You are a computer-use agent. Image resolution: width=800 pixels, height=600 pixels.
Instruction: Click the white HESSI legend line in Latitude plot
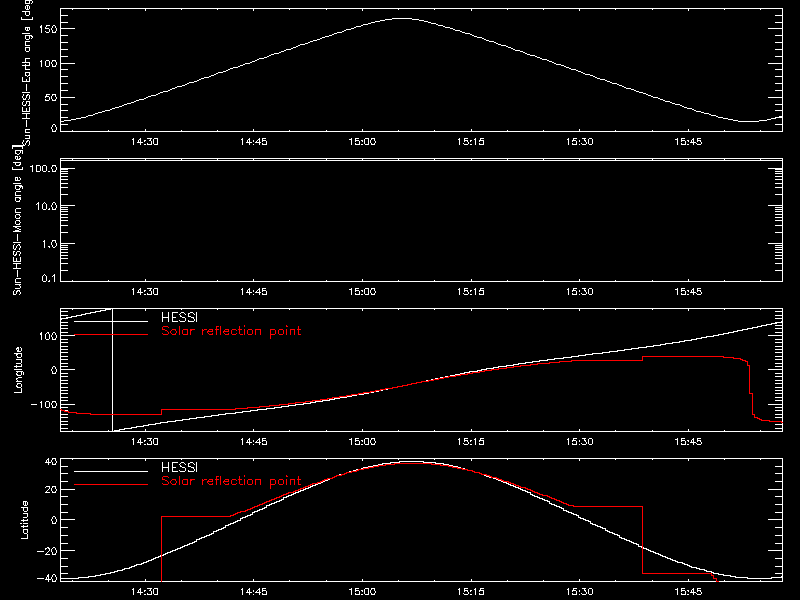[111, 471]
